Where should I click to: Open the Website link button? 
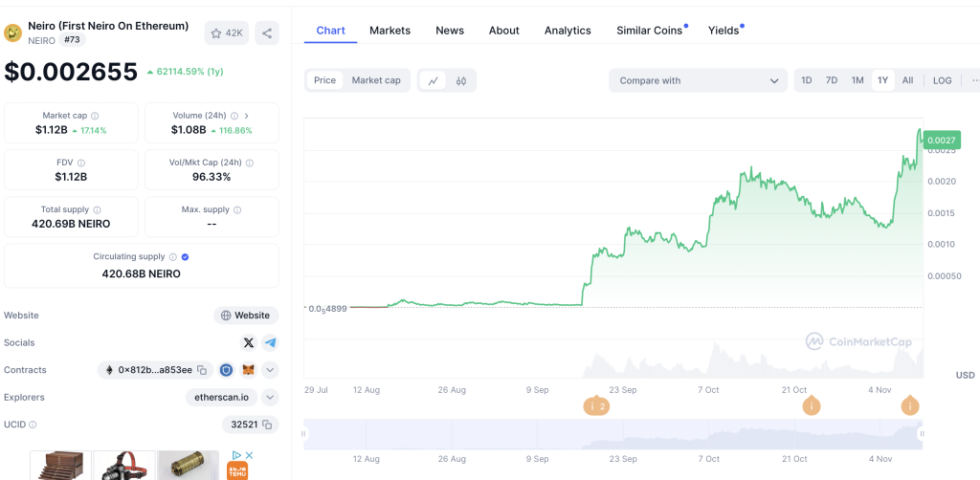click(246, 316)
